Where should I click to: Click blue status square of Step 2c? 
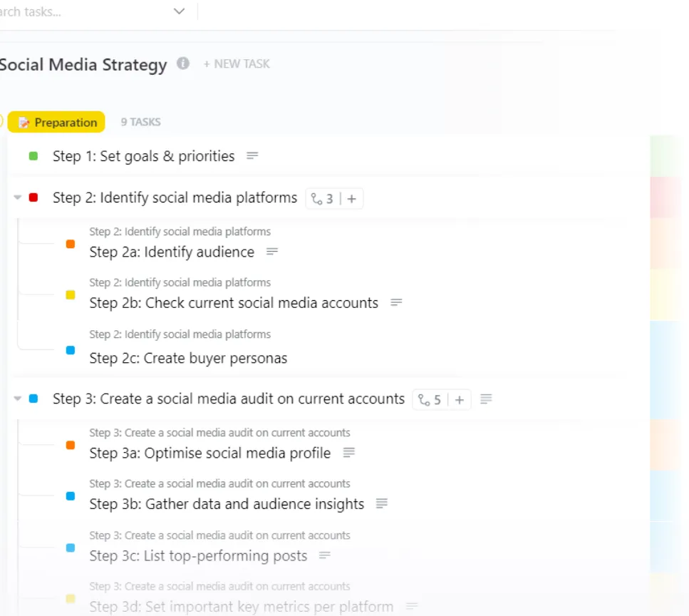coord(71,351)
